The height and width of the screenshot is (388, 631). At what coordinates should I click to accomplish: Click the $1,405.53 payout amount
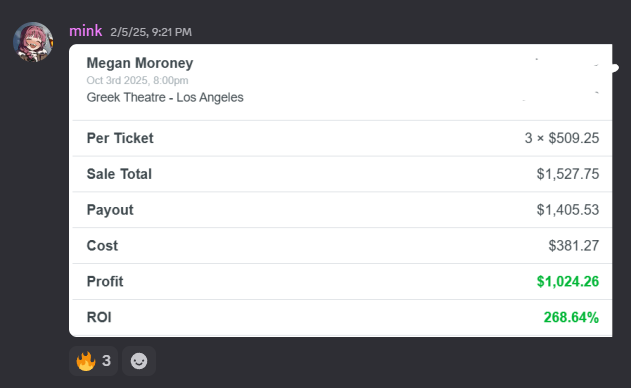pyautogui.click(x=568, y=210)
